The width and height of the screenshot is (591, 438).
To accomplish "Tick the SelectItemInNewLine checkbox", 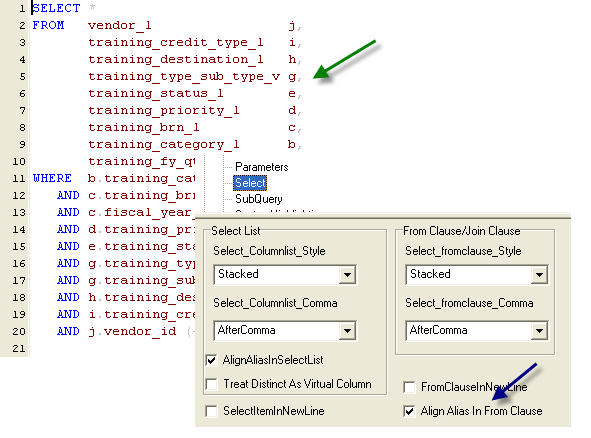I will pyautogui.click(x=211, y=411).
